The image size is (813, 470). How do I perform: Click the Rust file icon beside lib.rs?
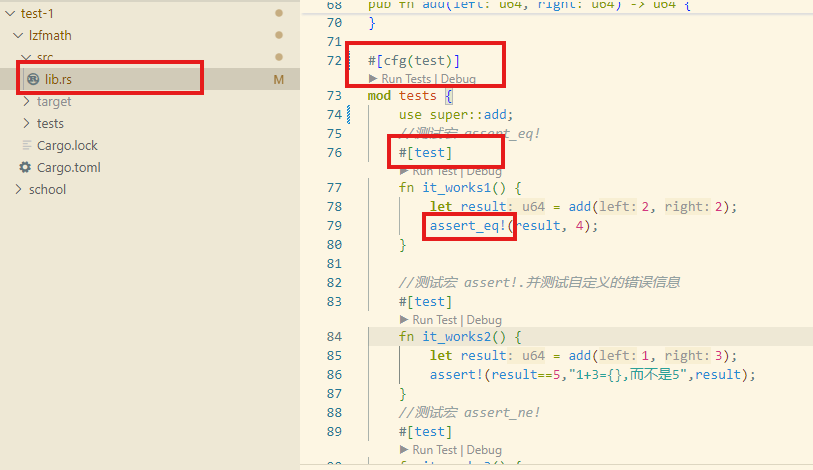[33, 79]
